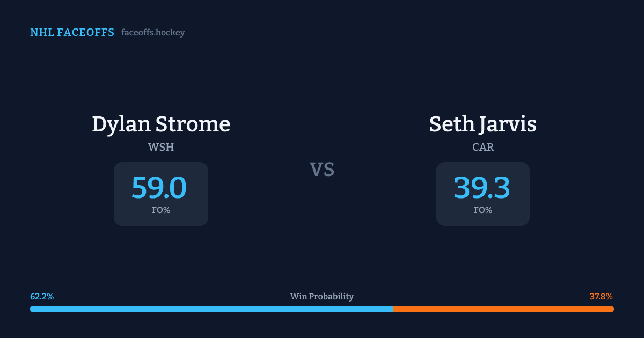The image size is (644, 338).
Task: Click the NHL FACEOFFS header title
Action: tap(72, 33)
